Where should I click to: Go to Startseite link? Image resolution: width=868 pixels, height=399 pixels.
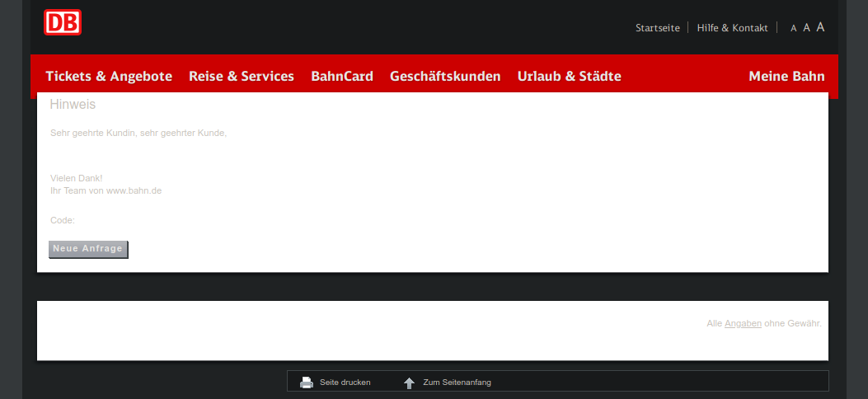point(658,28)
